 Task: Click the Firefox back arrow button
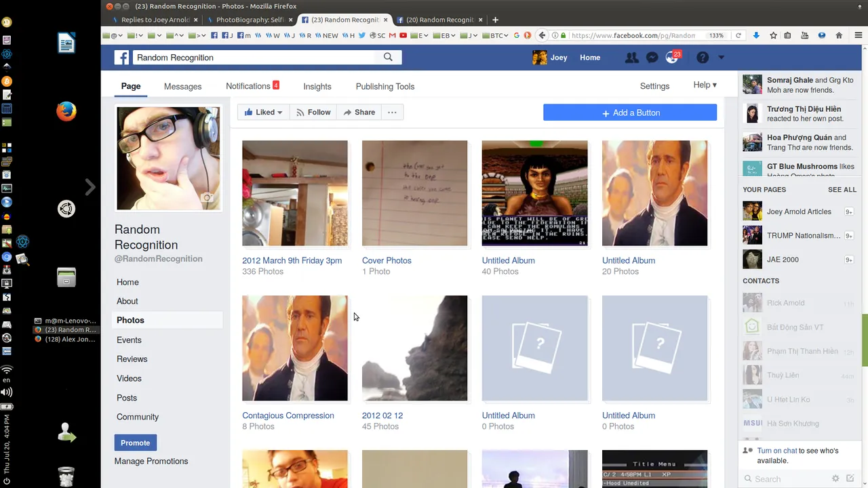(542, 35)
